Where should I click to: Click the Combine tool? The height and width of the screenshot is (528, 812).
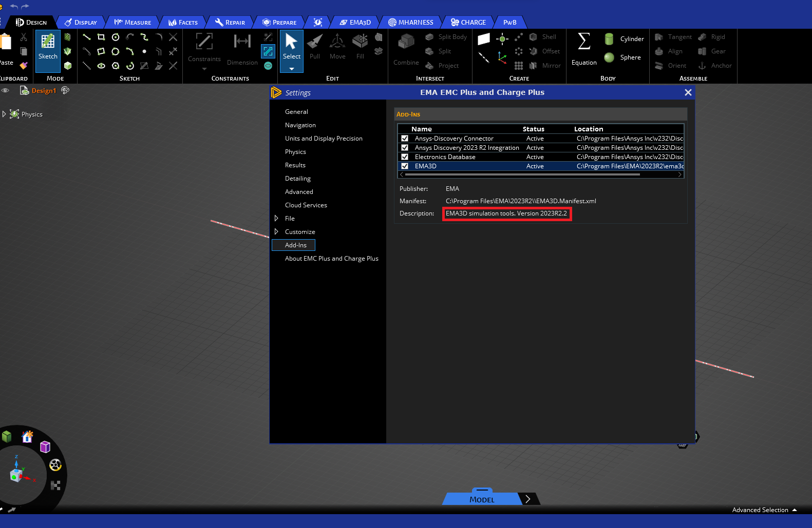click(406, 50)
